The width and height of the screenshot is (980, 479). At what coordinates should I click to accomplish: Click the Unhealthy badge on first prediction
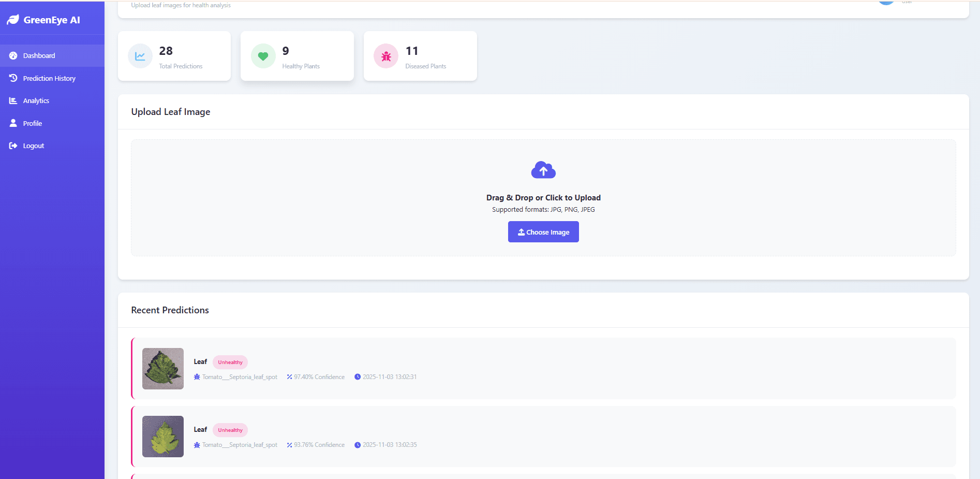(x=230, y=362)
